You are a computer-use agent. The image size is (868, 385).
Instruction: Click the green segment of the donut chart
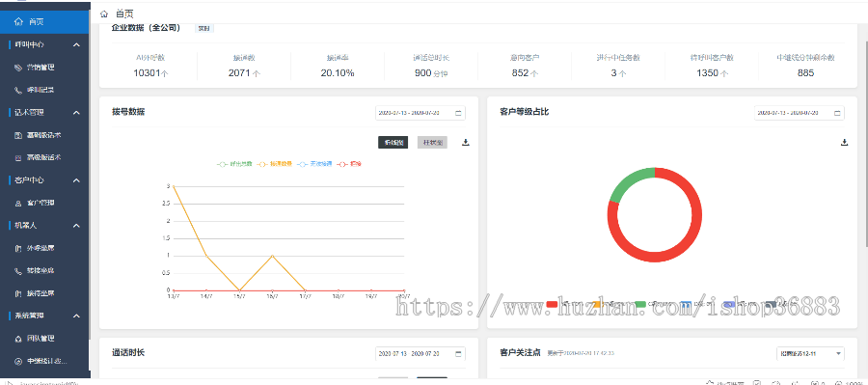pyautogui.click(x=628, y=180)
